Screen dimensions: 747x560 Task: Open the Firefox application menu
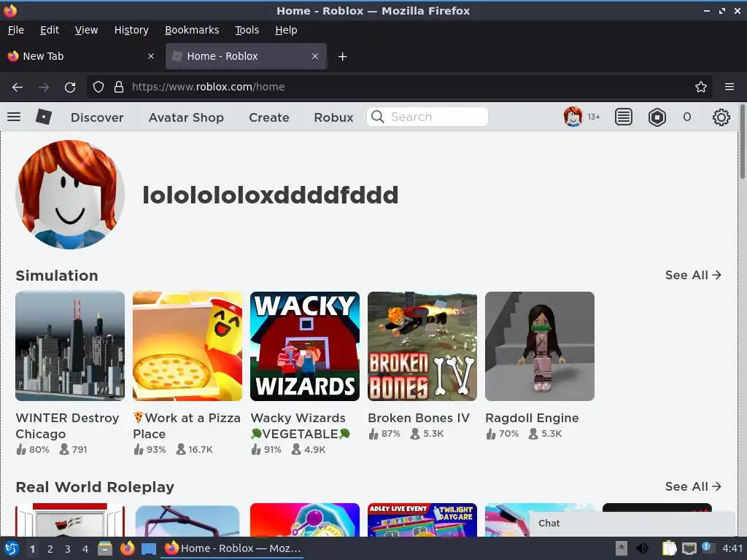pyautogui.click(x=729, y=87)
